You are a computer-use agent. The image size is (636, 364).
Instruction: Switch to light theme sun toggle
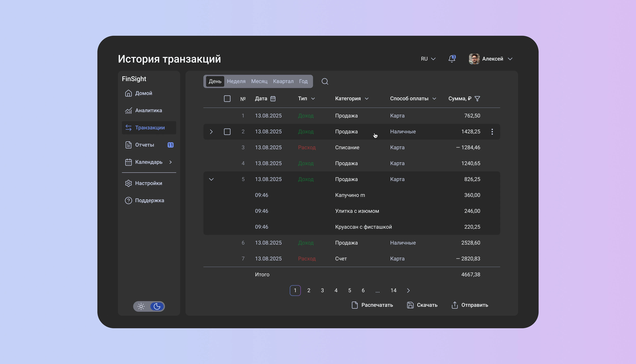[141, 306]
